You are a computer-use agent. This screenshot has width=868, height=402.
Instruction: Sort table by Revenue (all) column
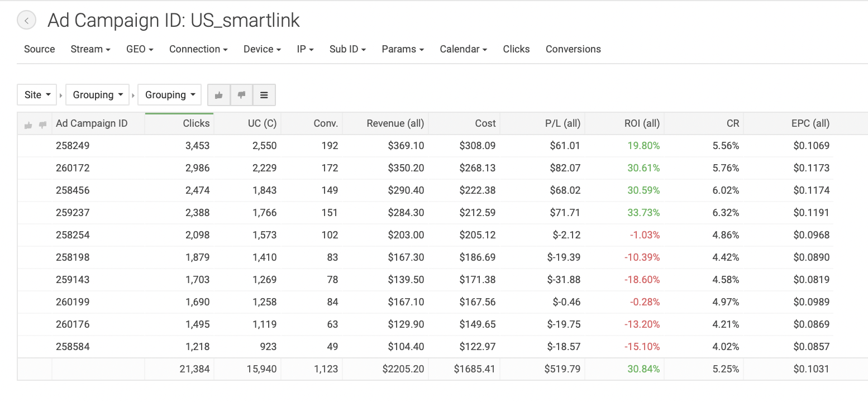pyautogui.click(x=395, y=123)
